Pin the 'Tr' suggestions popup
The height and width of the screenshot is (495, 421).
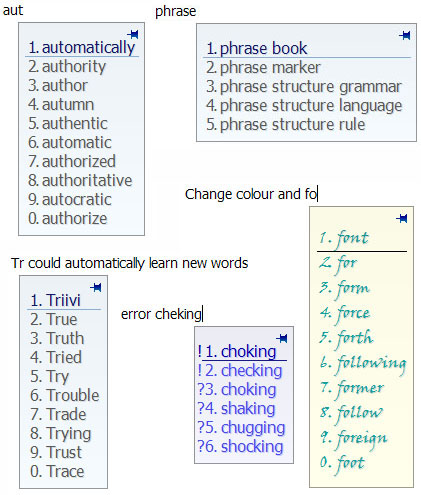click(x=96, y=287)
